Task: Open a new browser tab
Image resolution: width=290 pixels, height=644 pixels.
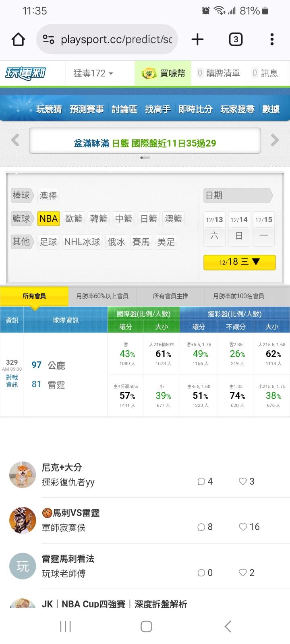Action: (197, 39)
